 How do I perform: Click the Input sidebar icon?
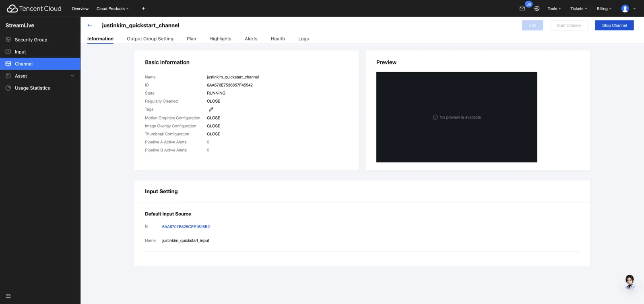coord(8,52)
